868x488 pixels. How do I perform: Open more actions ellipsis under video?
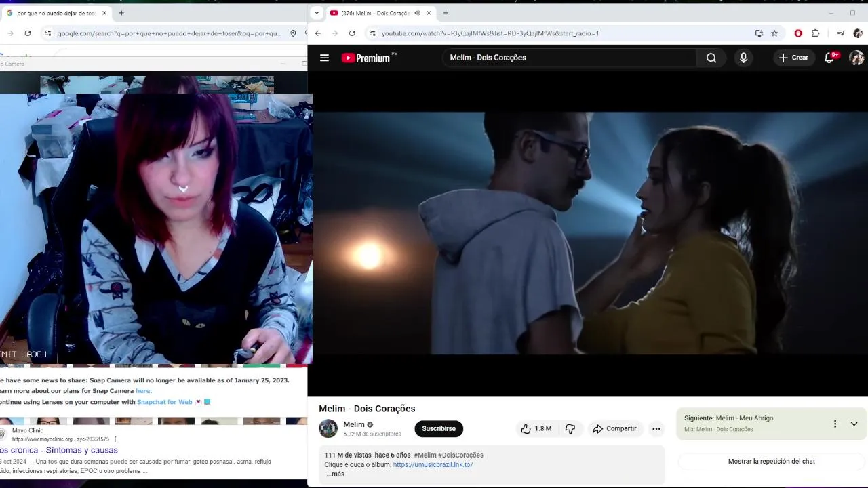click(656, 428)
